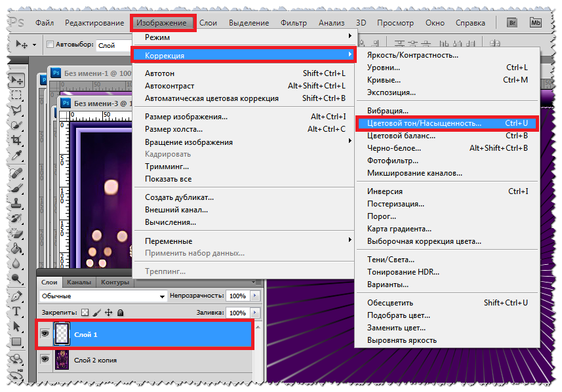Open Mini Bridge with the Mb icon
562x392 pixels.
click(x=536, y=23)
